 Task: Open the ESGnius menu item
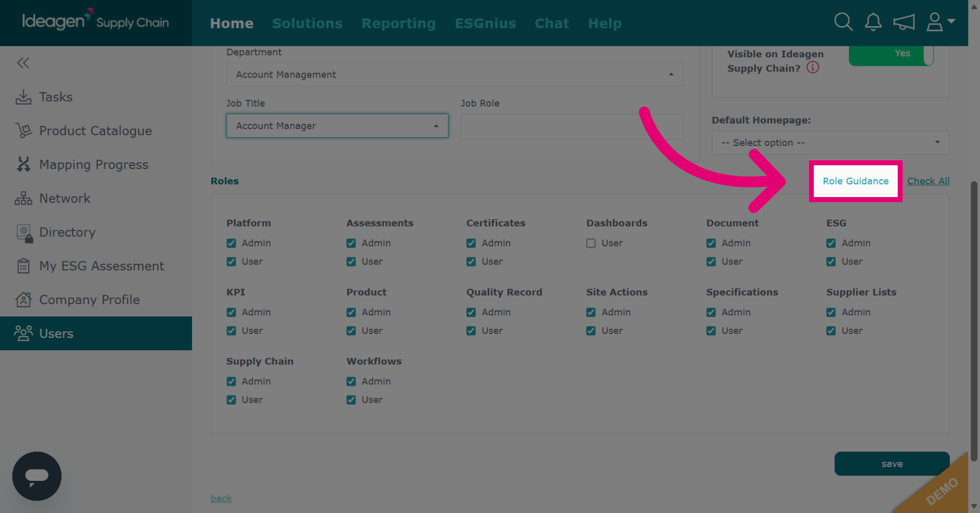pos(485,23)
